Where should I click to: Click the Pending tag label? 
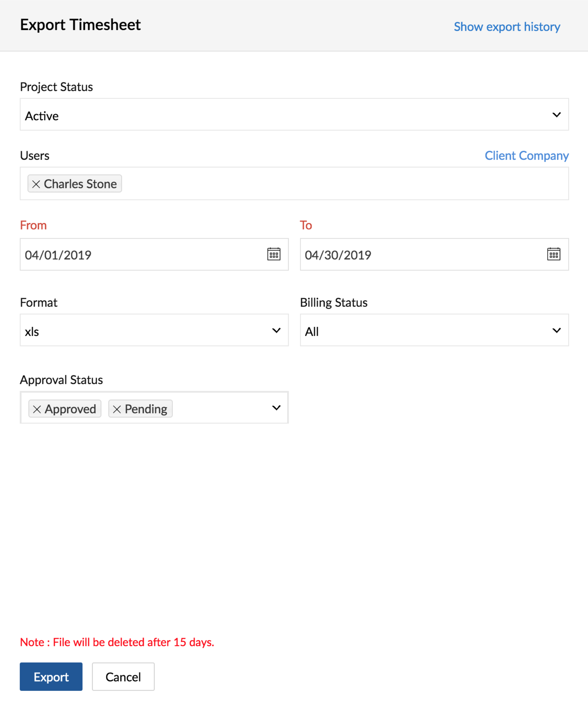pyautogui.click(x=146, y=409)
